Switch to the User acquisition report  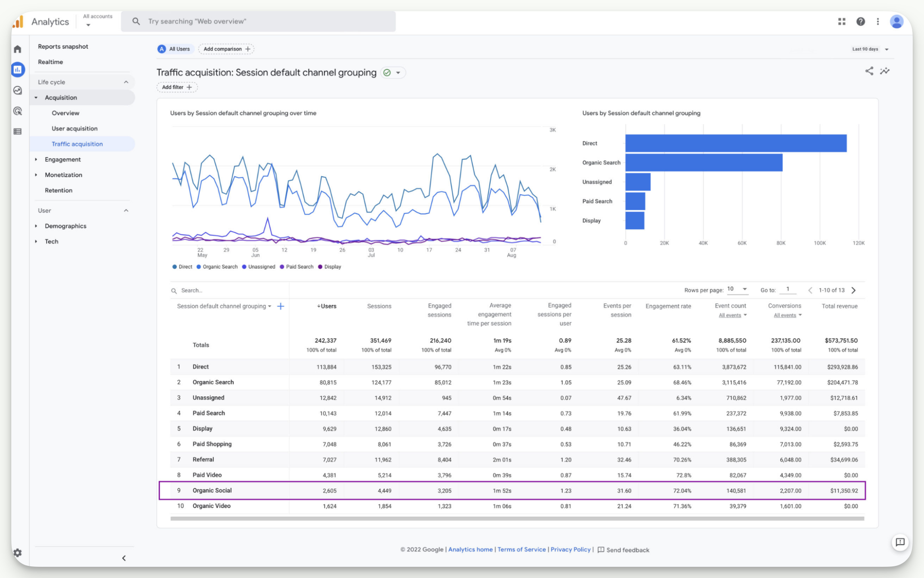click(74, 128)
